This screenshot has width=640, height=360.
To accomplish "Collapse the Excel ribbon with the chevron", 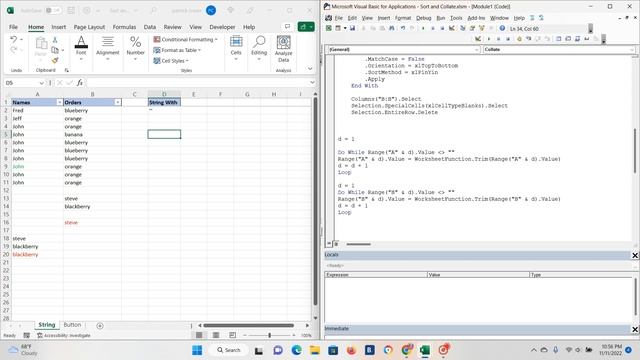I will tap(310, 69).
